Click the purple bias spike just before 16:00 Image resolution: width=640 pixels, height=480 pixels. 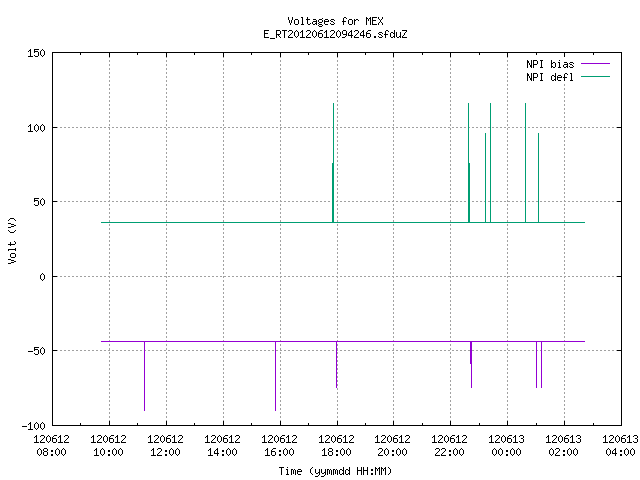coord(276,376)
